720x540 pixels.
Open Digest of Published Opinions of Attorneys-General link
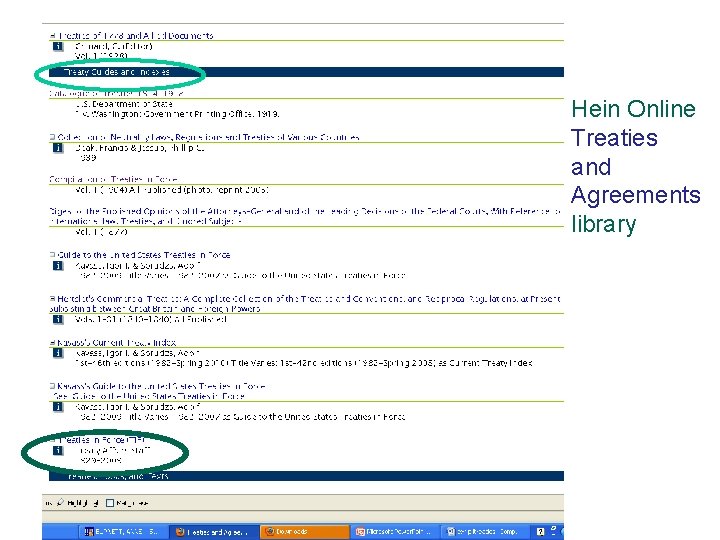[x=305, y=216]
